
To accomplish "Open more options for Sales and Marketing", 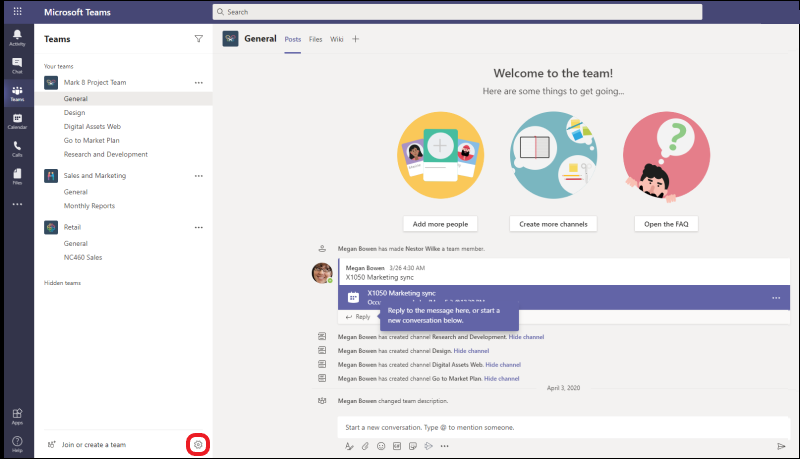I will point(199,176).
